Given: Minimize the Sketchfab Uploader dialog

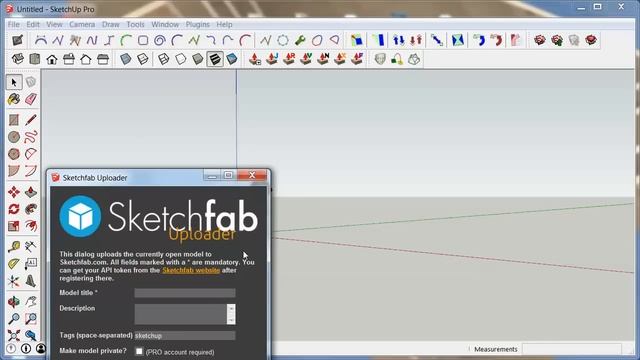Looking at the screenshot, I should click(x=212, y=176).
